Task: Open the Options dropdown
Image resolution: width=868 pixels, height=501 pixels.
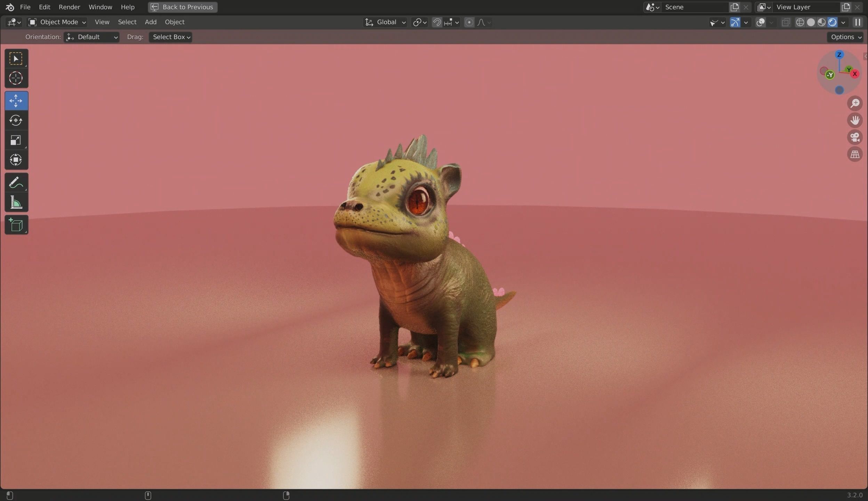Action: 845,37
